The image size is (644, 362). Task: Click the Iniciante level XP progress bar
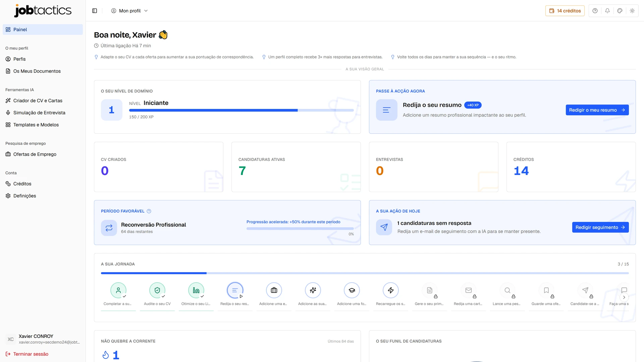[x=241, y=110]
